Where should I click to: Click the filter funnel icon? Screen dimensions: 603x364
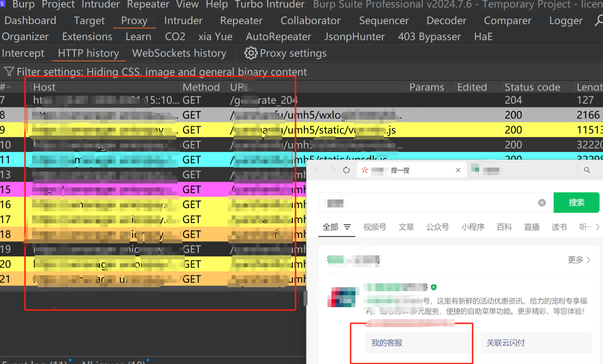pyautogui.click(x=9, y=71)
